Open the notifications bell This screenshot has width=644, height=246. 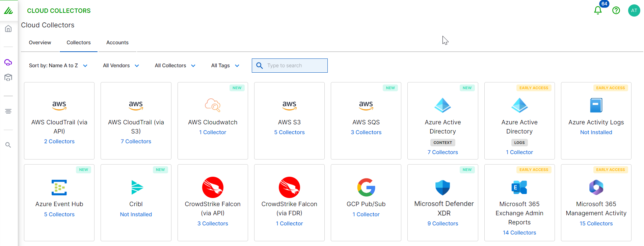(598, 10)
